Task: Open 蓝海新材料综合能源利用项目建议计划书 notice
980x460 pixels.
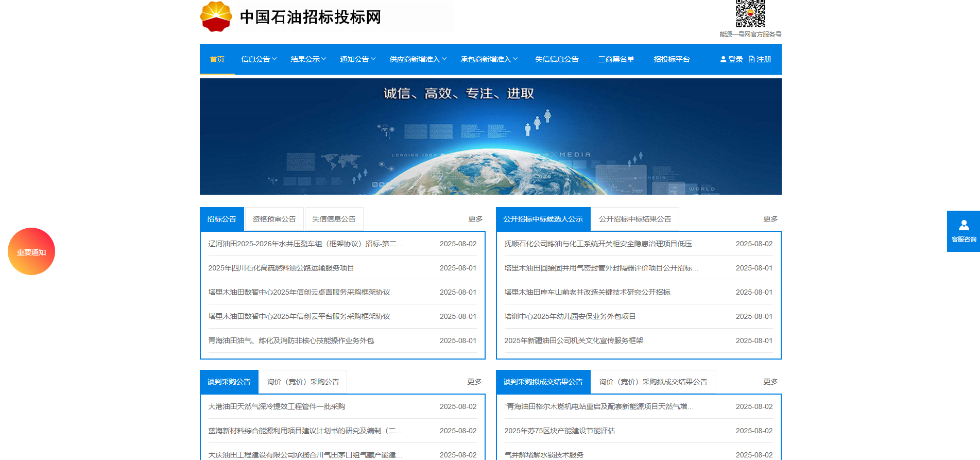Action: [x=305, y=431]
